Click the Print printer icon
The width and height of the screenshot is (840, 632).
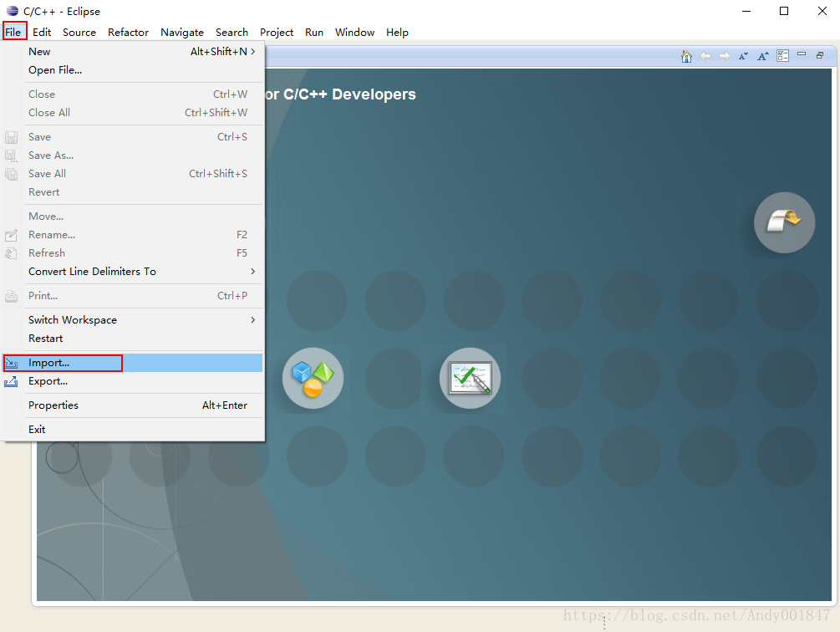click(x=11, y=296)
